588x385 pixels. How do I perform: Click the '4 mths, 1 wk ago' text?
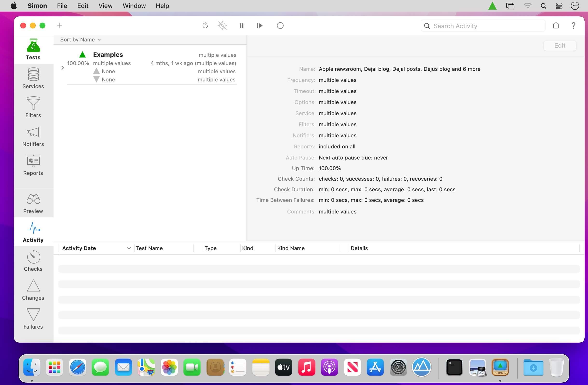172,63
